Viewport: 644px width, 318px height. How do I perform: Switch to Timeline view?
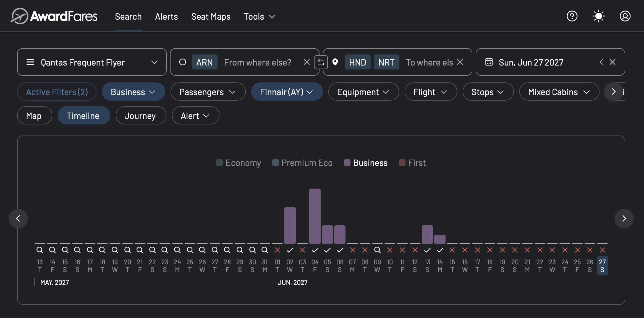pos(84,116)
